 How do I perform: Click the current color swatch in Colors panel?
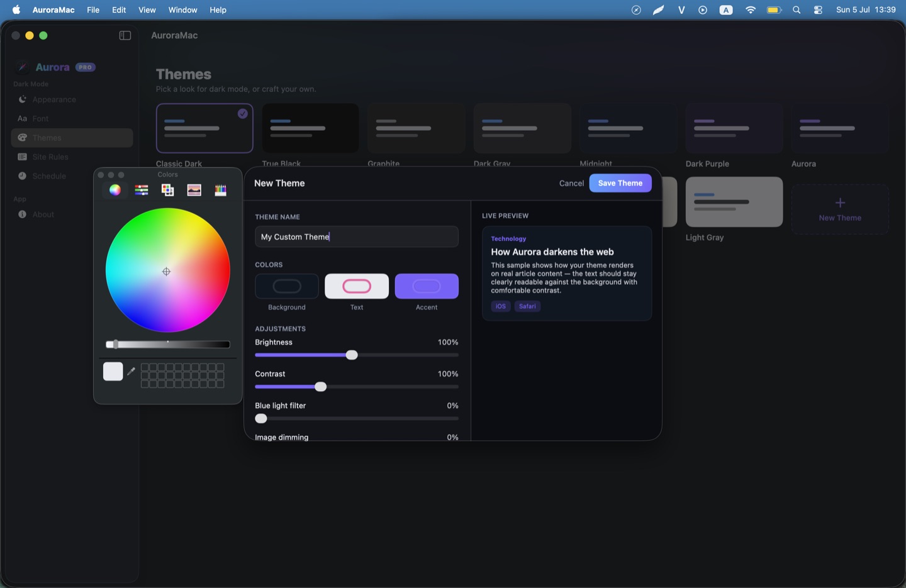pos(113,372)
